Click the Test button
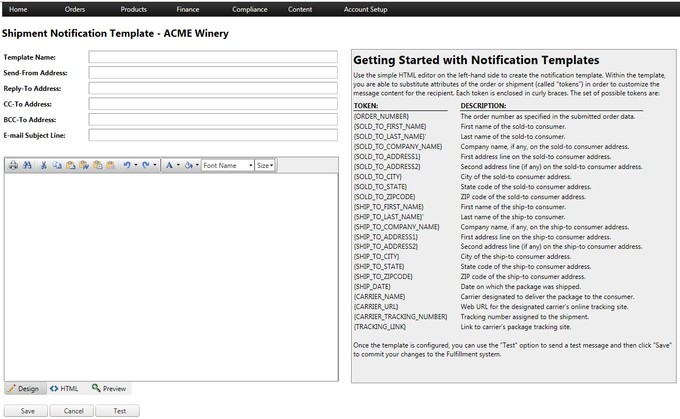 pyautogui.click(x=118, y=411)
